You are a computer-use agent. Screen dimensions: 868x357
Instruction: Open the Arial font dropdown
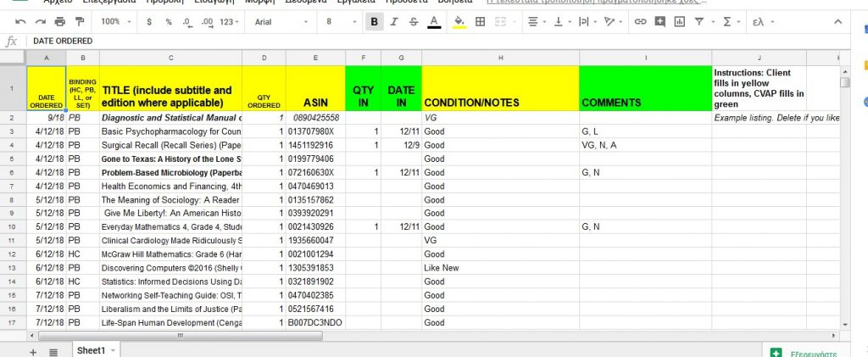point(281,21)
